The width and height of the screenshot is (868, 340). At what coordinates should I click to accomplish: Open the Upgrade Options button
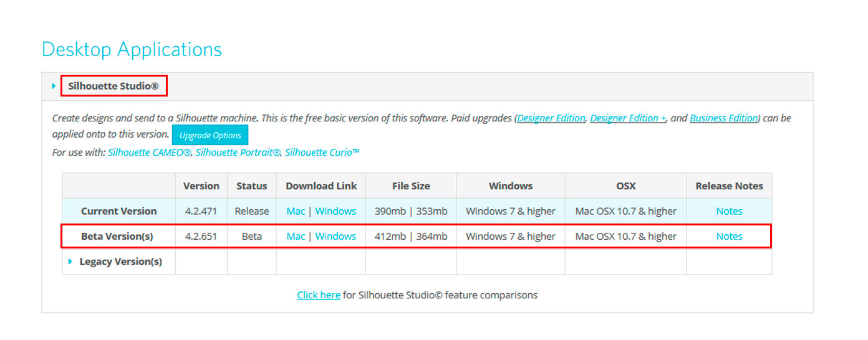(x=210, y=135)
